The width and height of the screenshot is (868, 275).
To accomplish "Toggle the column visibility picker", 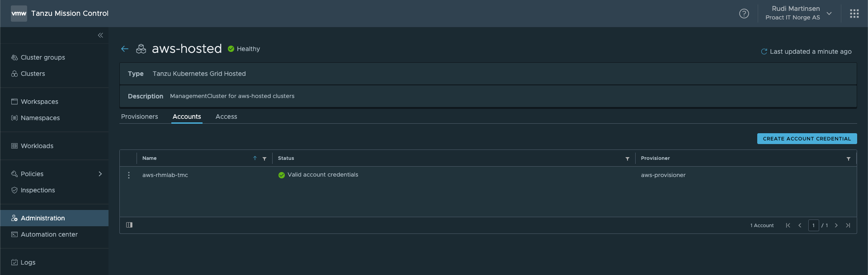I will click(129, 225).
